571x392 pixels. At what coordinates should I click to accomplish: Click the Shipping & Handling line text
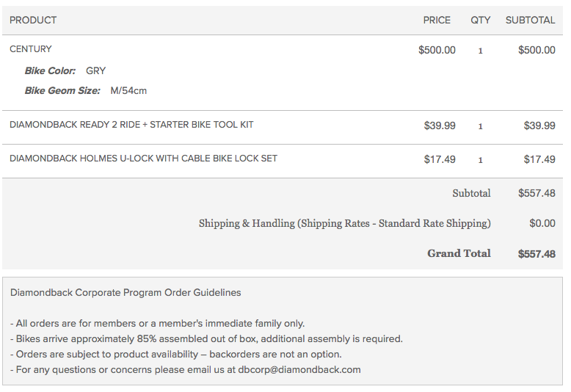344,223
